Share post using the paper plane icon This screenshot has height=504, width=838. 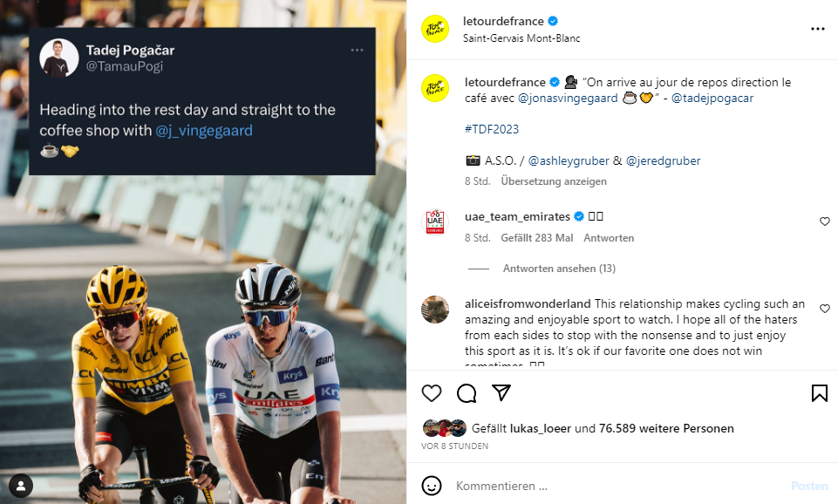click(501, 393)
